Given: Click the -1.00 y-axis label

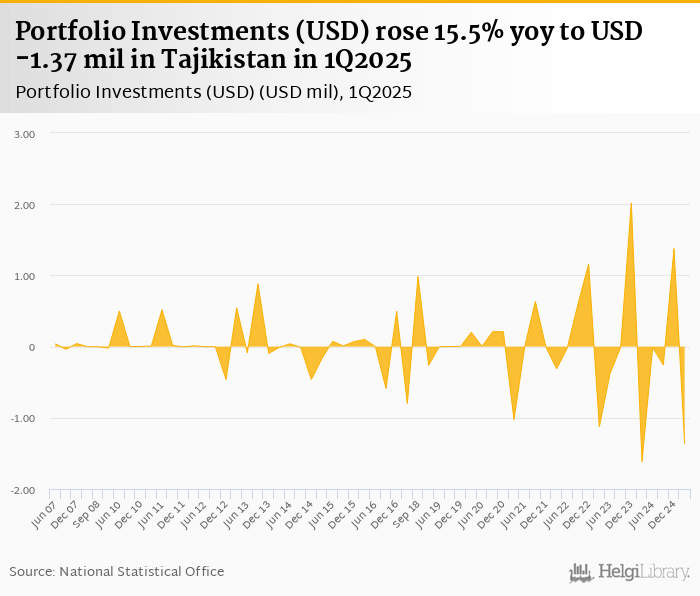Looking at the screenshot, I should [x=24, y=419].
